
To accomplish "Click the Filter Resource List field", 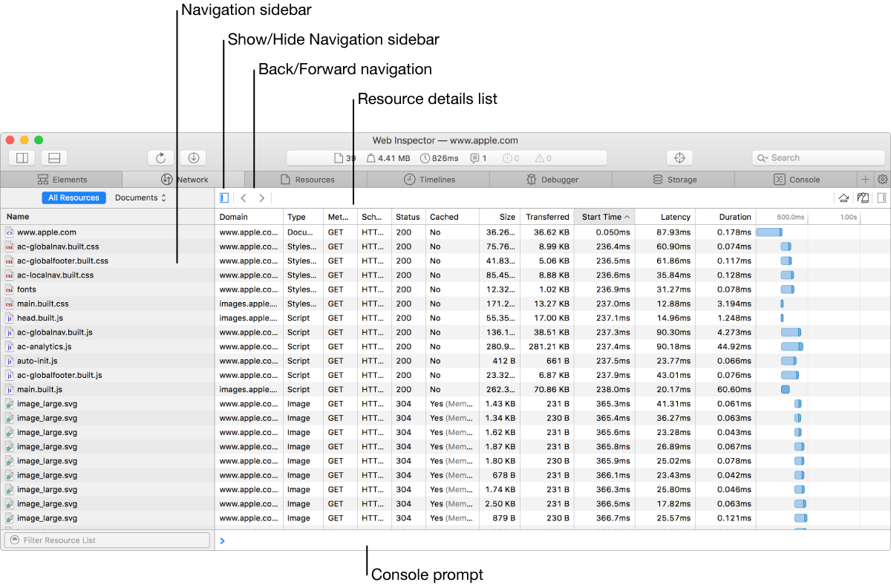I will 107,540.
